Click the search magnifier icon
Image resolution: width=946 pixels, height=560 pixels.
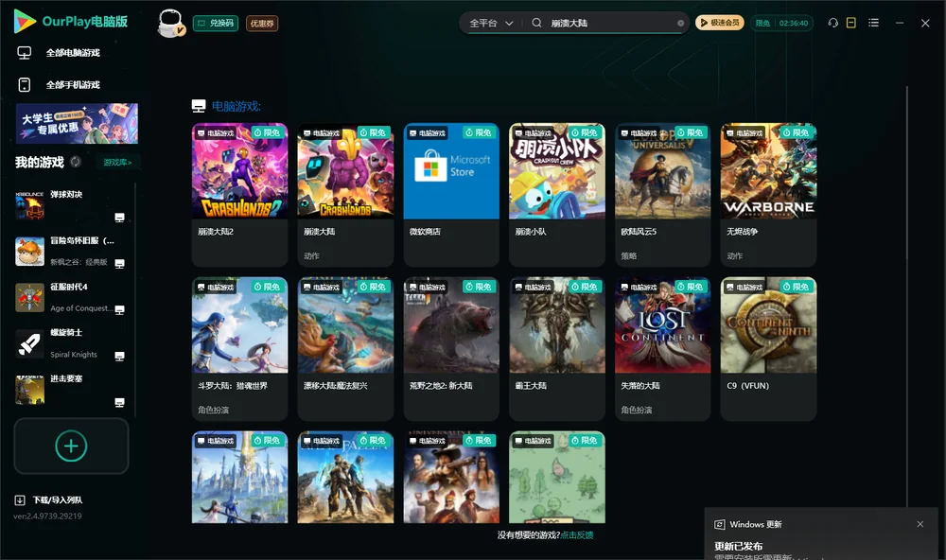[x=536, y=23]
